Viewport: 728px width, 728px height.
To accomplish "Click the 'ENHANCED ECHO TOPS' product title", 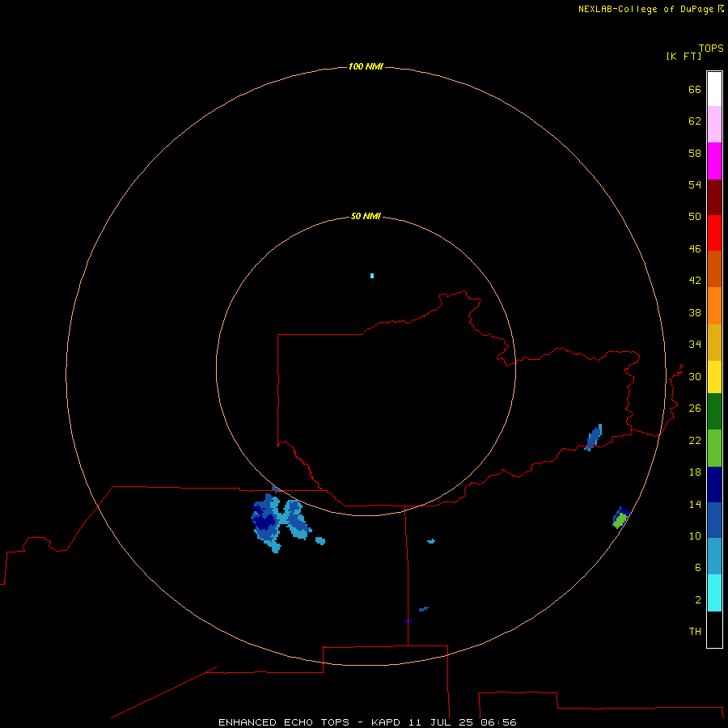I will pyautogui.click(x=284, y=722).
